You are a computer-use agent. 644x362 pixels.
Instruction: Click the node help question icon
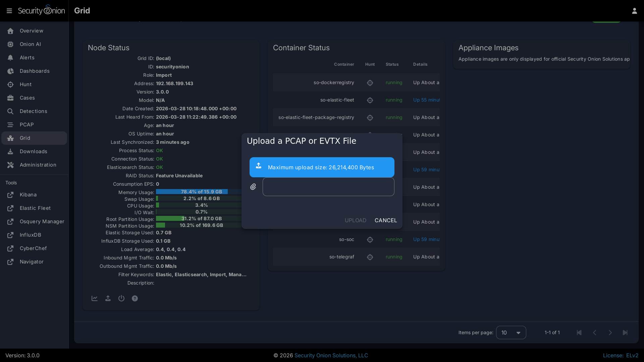pyautogui.click(x=135, y=298)
